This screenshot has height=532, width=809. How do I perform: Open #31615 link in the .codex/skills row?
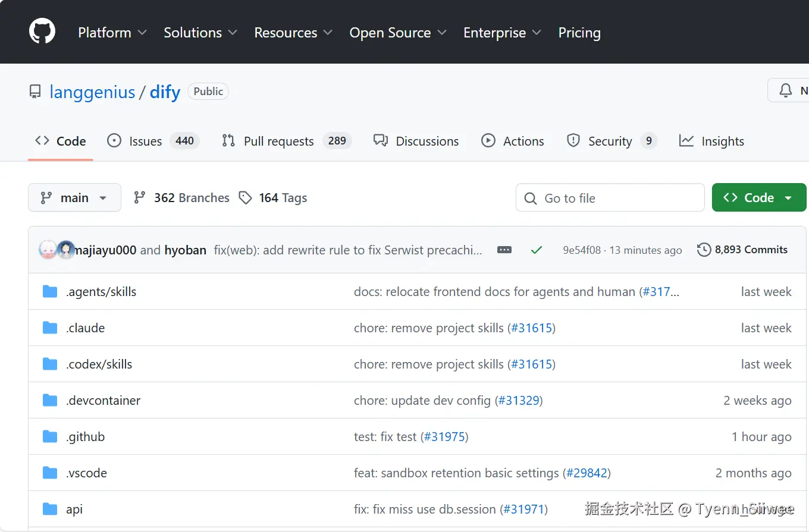point(532,364)
